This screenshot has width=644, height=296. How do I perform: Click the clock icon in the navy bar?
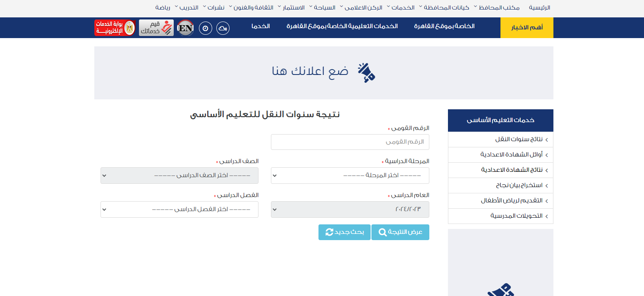click(x=206, y=28)
